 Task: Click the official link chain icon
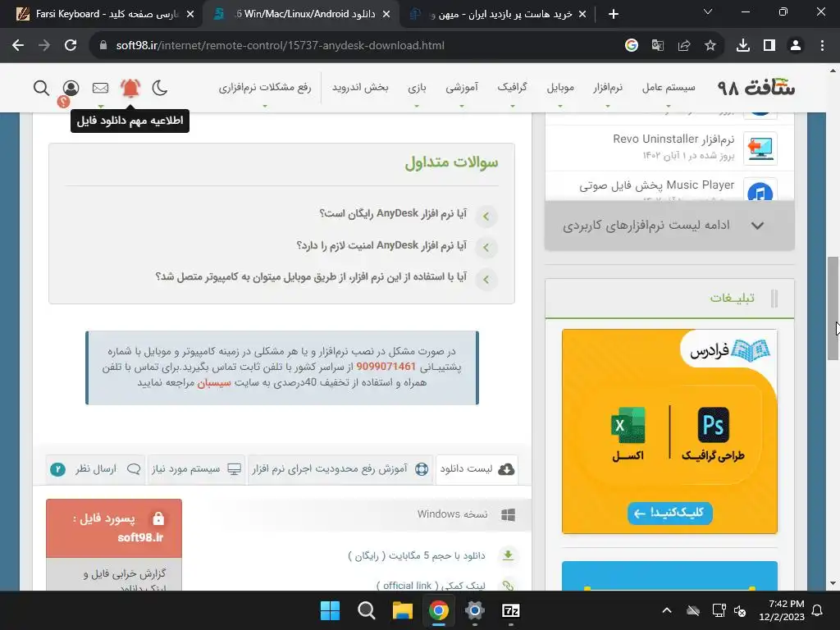508,585
